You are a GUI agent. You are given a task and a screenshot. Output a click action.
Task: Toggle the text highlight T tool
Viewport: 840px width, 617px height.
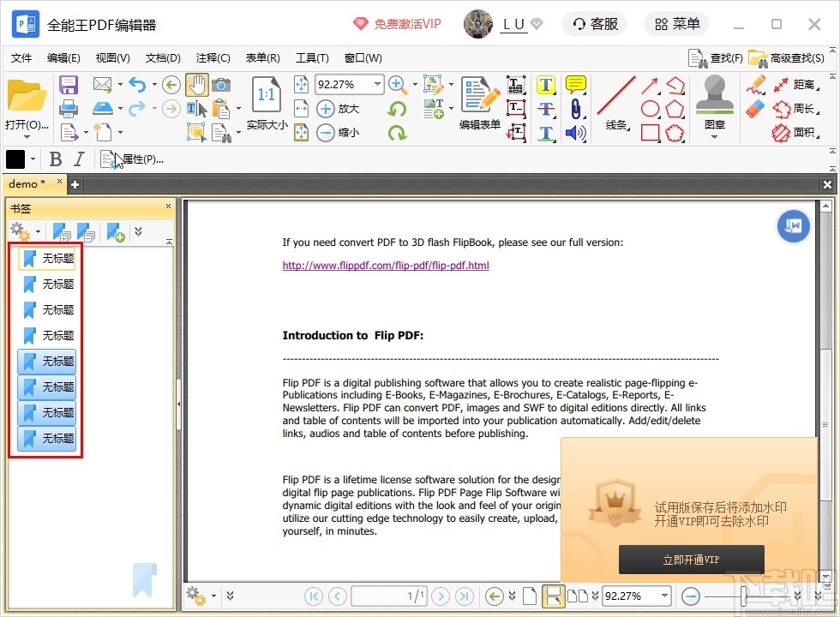click(545, 85)
